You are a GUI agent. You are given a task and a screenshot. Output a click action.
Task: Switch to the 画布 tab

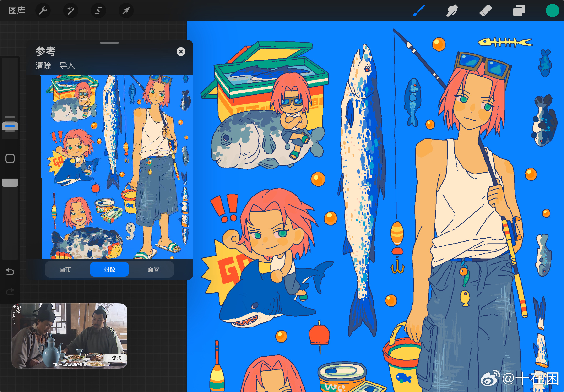[x=65, y=269]
